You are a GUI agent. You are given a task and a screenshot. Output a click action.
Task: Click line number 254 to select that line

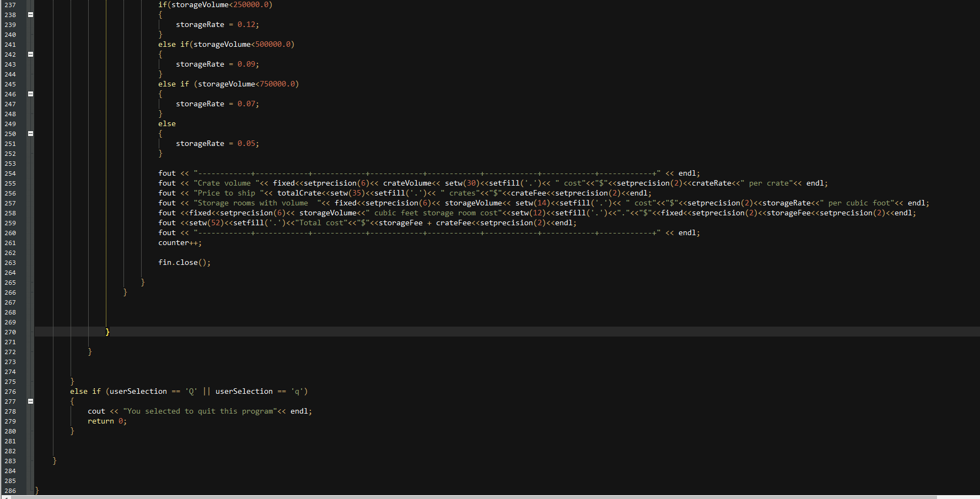10,173
